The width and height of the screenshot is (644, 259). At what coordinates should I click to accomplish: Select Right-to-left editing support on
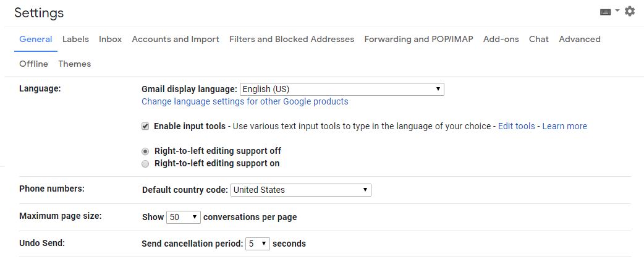tap(145, 164)
